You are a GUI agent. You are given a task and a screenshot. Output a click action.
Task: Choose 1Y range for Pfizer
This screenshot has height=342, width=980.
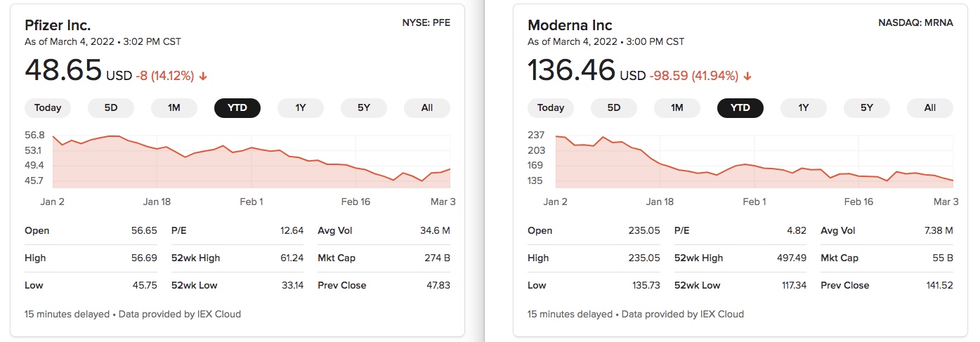[x=301, y=107]
